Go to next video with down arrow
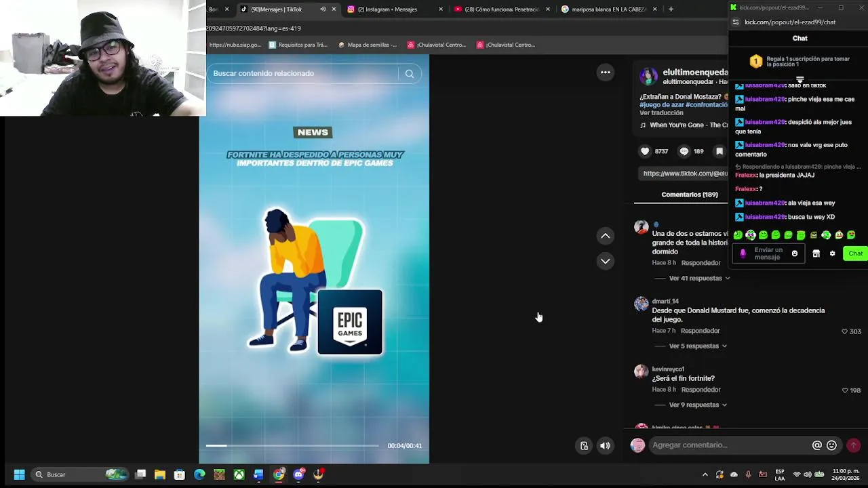 606,261
